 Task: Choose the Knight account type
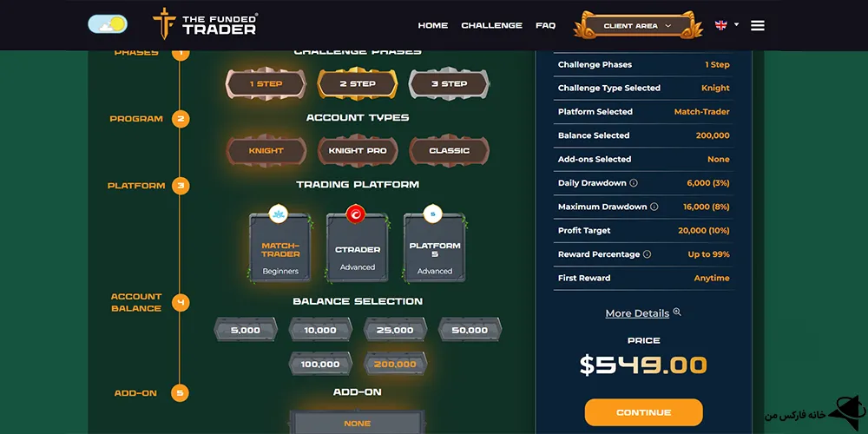(266, 150)
